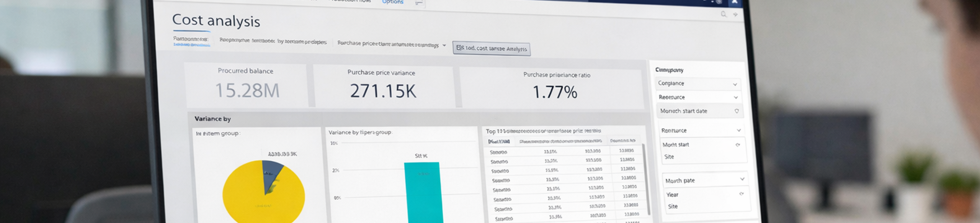980x223 pixels.
Task: Open the Ronrurce dropdown chevron
Action: (738, 131)
